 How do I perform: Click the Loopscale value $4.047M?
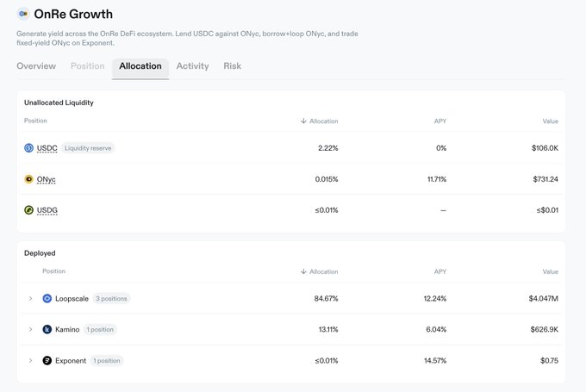[544, 298]
